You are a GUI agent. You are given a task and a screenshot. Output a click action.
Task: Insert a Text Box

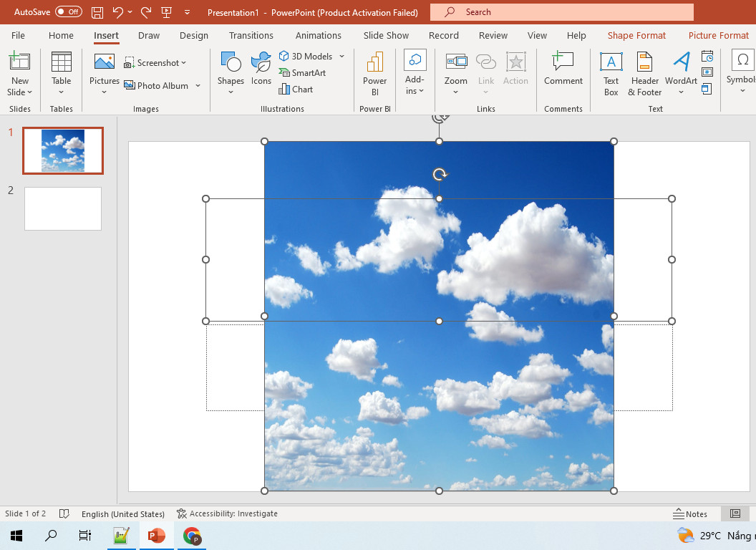tap(611, 73)
